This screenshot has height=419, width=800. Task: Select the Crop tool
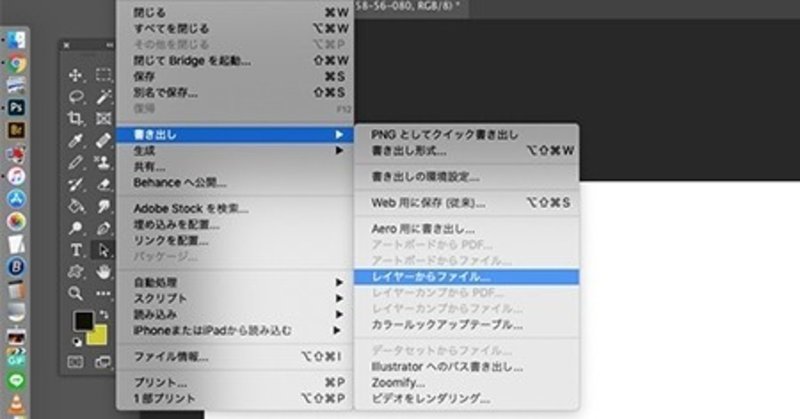coord(76,118)
